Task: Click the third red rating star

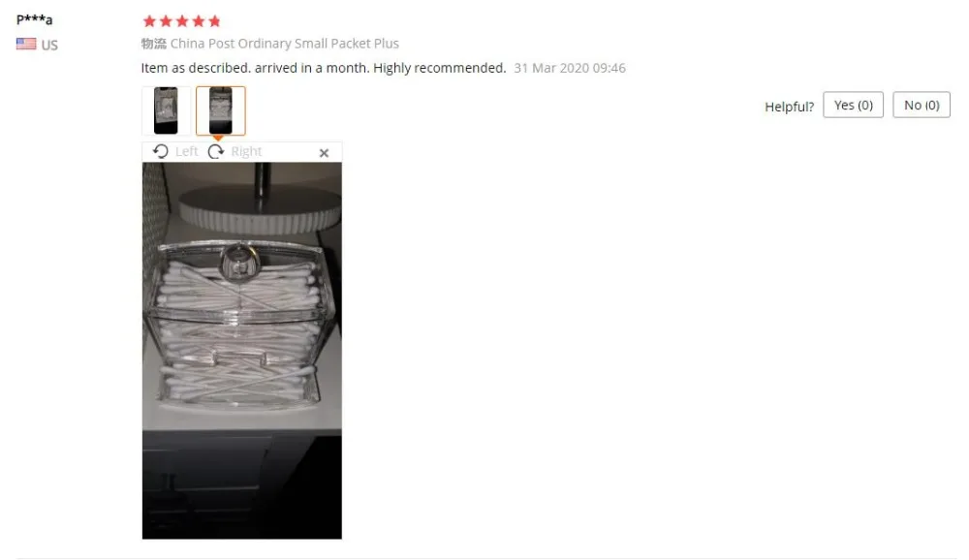Action: click(x=182, y=21)
